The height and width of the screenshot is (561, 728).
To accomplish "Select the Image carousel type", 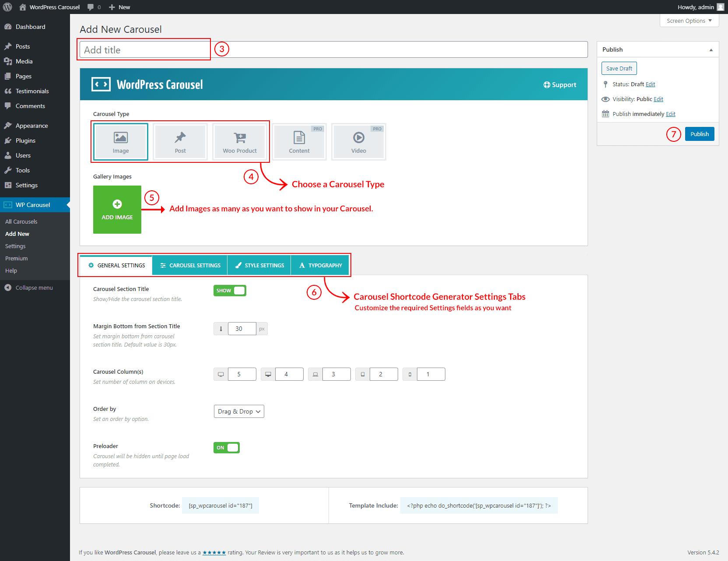I will click(x=121, y=142).
